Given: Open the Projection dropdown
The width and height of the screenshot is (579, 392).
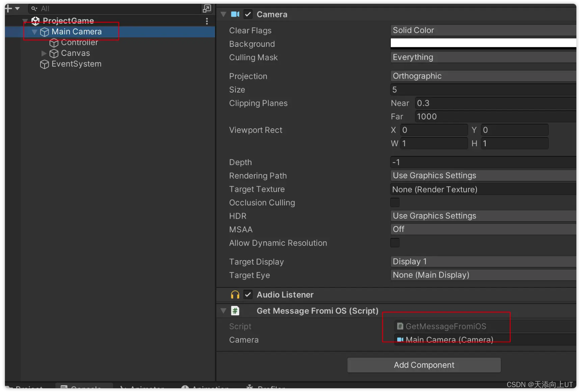Looking at the screenshot, I should pos(483,76).
